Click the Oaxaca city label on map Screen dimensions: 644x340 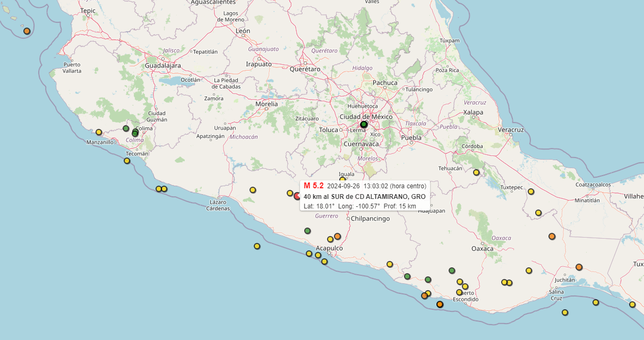(x=483, y=248)
